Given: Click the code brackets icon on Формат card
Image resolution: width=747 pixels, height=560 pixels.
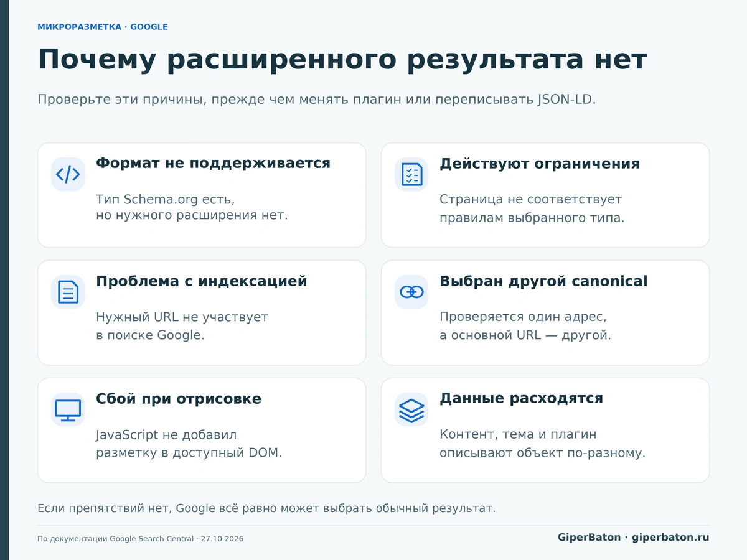Looking at the screenshot, I should (68, 174).
